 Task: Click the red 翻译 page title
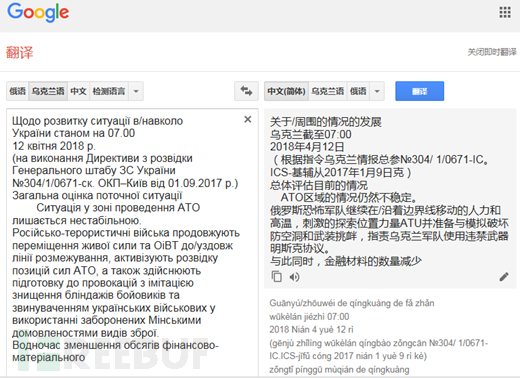tap(20, 53)
